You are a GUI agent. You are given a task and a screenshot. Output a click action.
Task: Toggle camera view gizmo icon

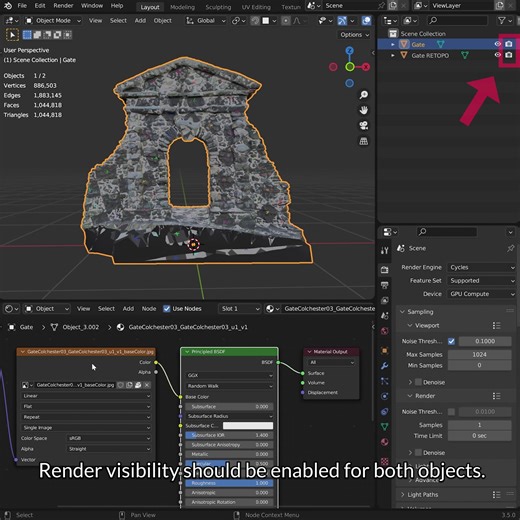point(364,126)
